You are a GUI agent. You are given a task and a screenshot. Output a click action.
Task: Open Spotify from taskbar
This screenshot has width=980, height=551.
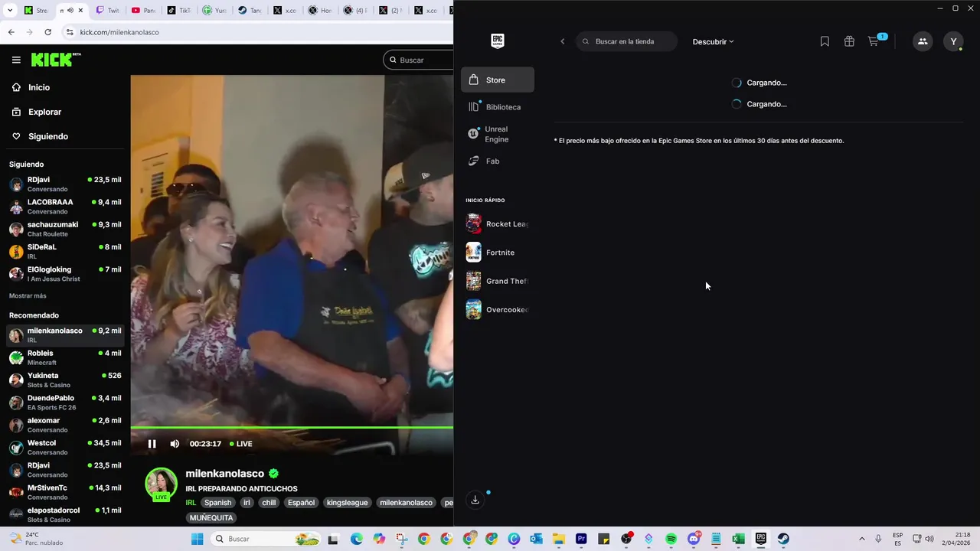coord(671,539)
